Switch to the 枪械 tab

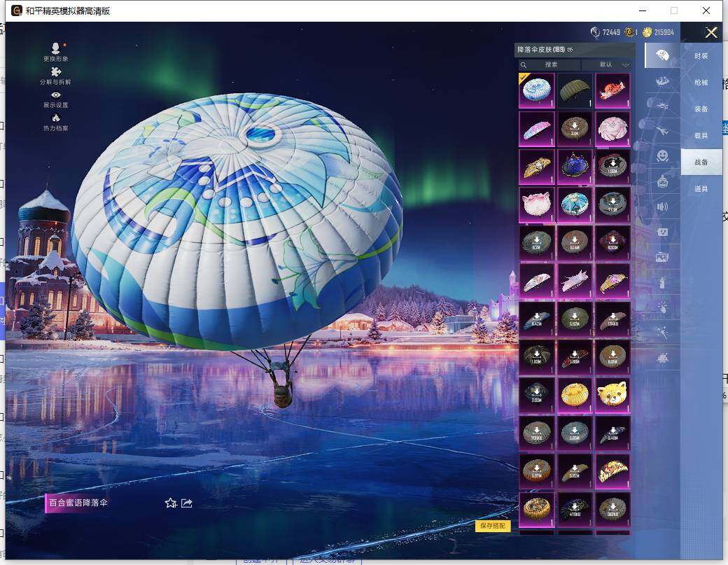point(701,82)
